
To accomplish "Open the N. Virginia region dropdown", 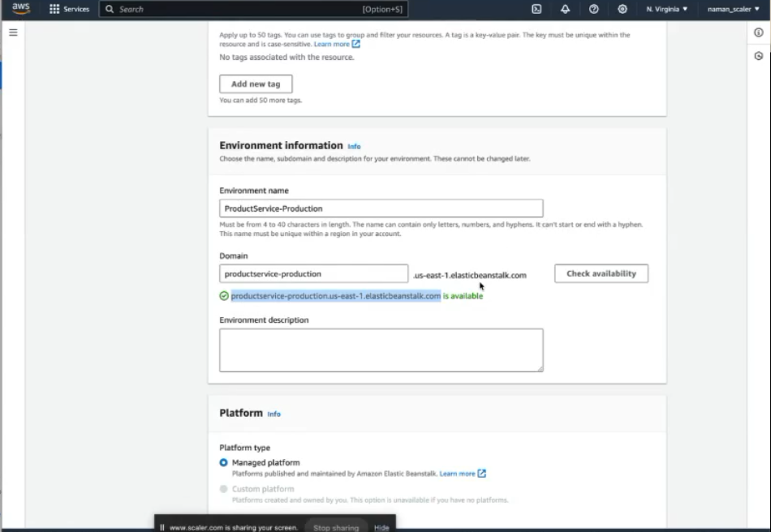I will [666, 9].
